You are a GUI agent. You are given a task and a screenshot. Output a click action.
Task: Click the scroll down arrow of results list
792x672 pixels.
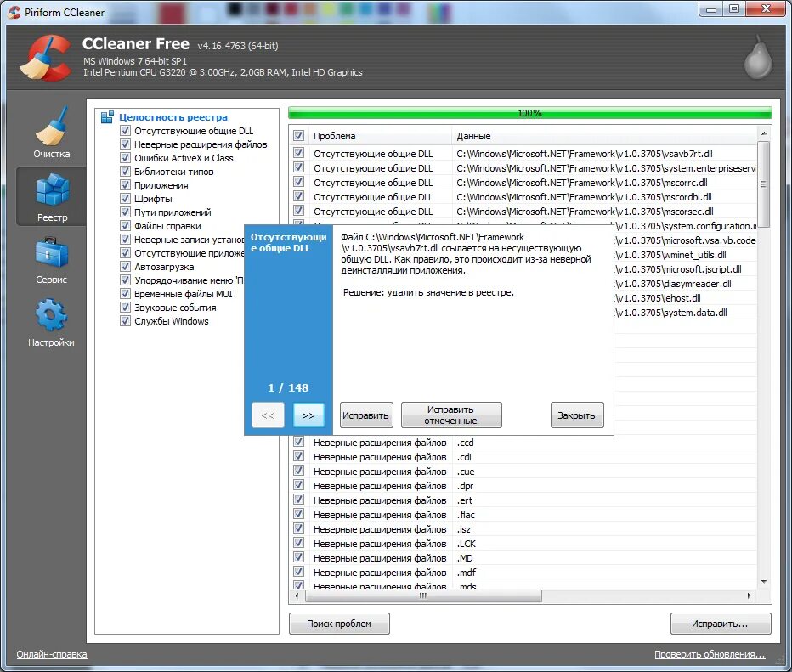coord(764,582)
